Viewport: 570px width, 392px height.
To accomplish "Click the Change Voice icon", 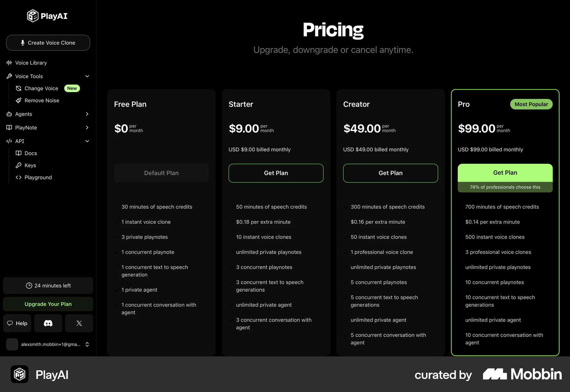I will (x=18, y=88).
